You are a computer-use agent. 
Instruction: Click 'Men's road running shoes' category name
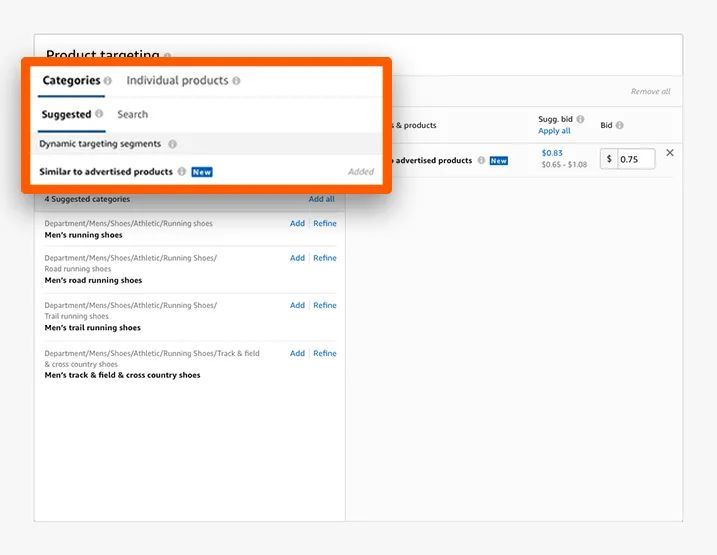point(93,280)
